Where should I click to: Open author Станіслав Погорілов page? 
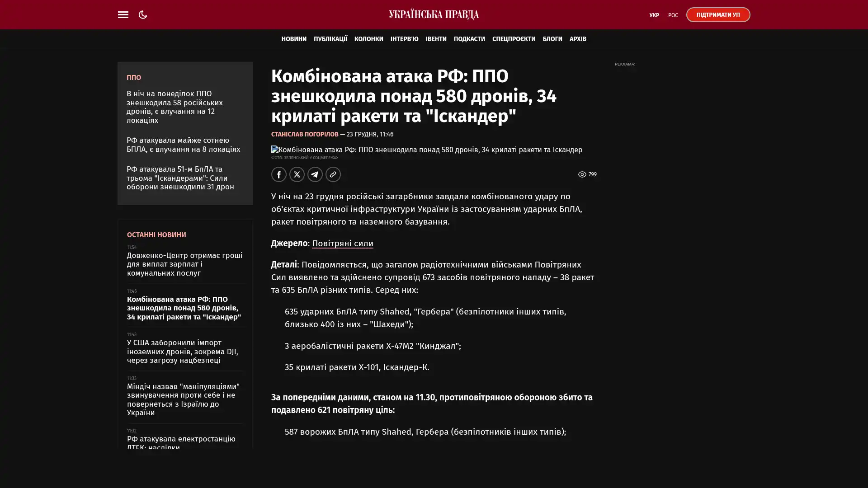tap(304, 134)
